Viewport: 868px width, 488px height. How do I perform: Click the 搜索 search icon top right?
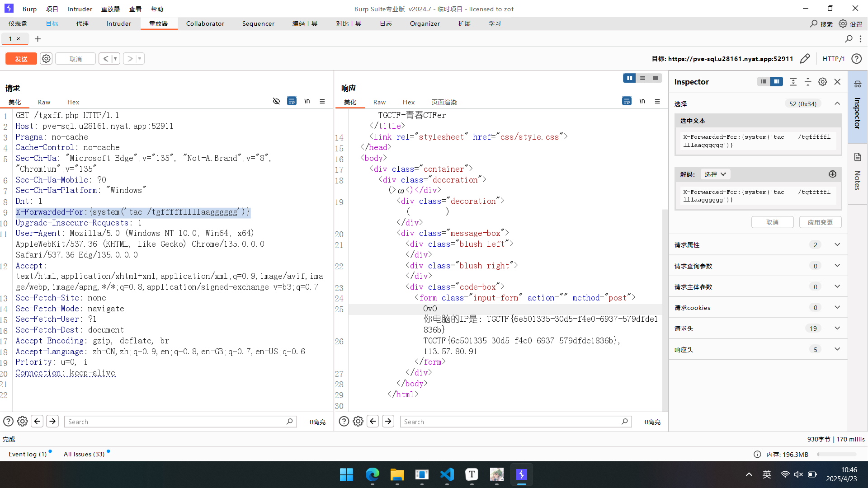(821, 23)
